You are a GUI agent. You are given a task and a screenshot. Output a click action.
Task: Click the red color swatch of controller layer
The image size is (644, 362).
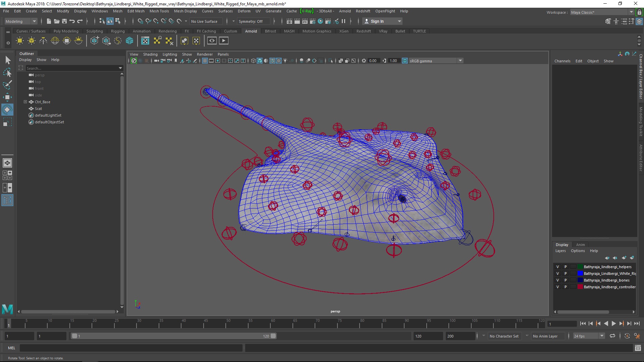pyautogui.click(x=580, y=287)
